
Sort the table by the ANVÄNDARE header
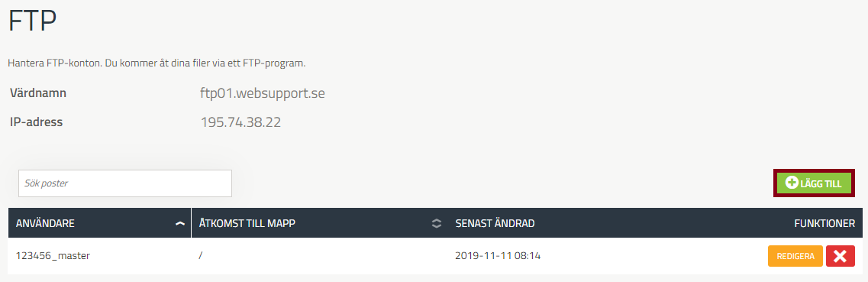click(x=45, y=223)
